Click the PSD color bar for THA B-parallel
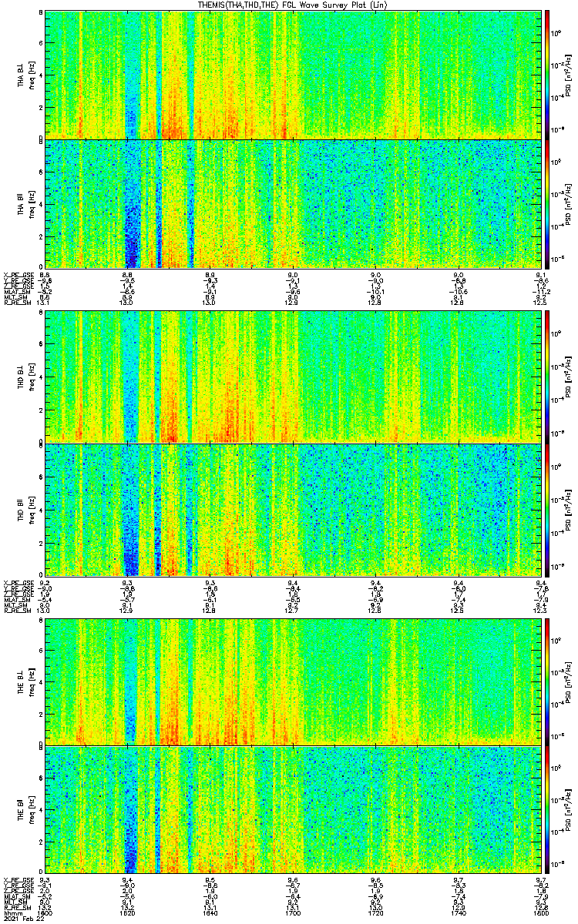 click(x=547, y=203)
